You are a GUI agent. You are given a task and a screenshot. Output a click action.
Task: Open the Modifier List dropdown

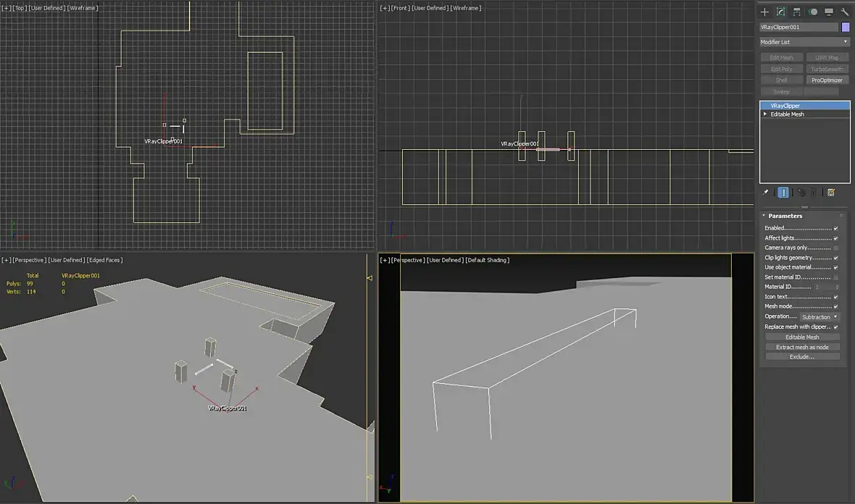(x=804, y=42)
